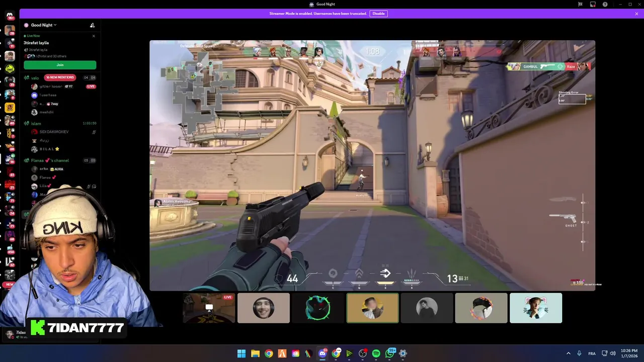Disable Streamer Mode from the purple banner
This screenshot has width=644, height=362.
pyautogui.click(x=378, y=14)
